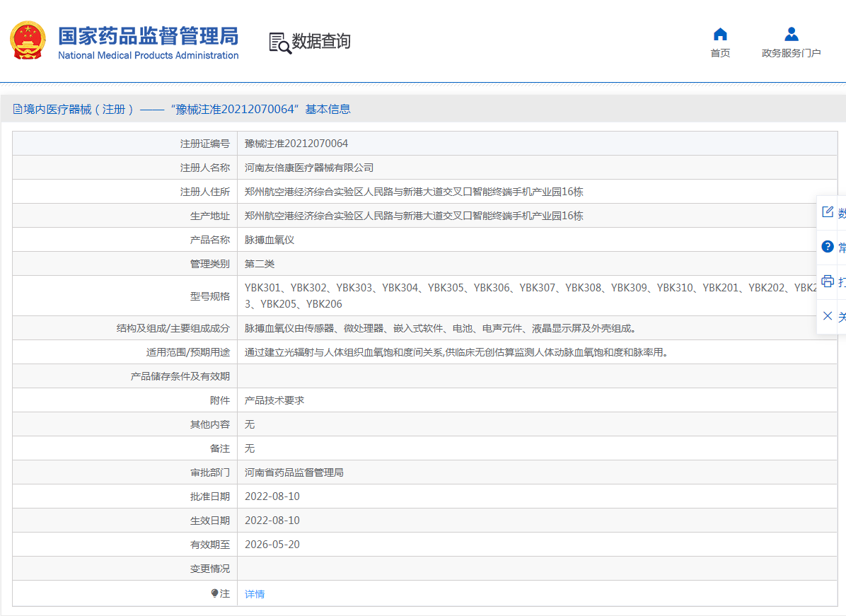Click the national emblem logo
This screenshot has height=616, width=846.
pyautogui.click(x=28, y=41)
